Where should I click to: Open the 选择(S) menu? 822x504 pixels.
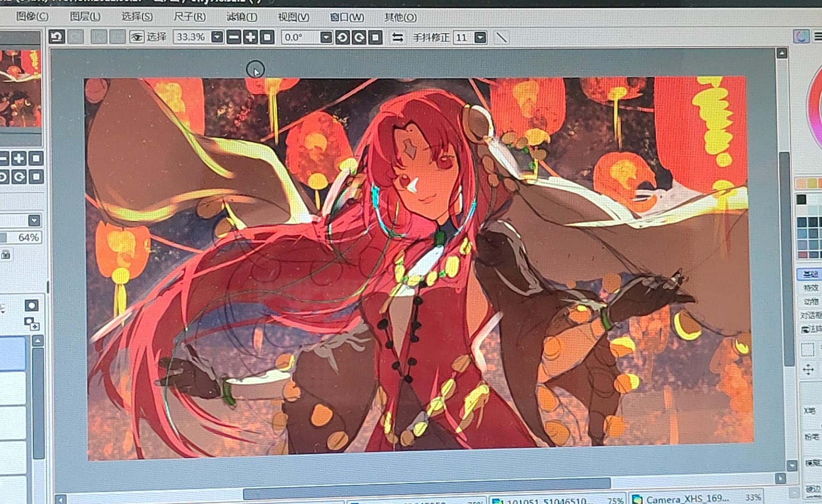137,16
